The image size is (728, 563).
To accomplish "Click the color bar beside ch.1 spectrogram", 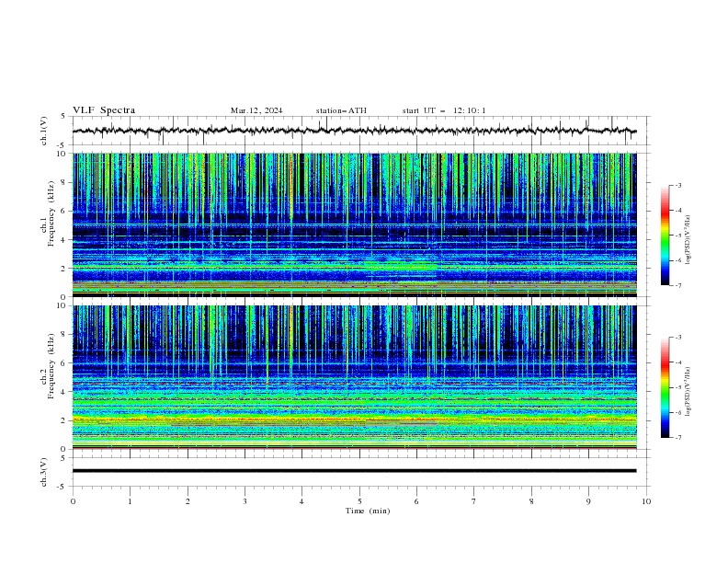I will (x=665, y=236).
